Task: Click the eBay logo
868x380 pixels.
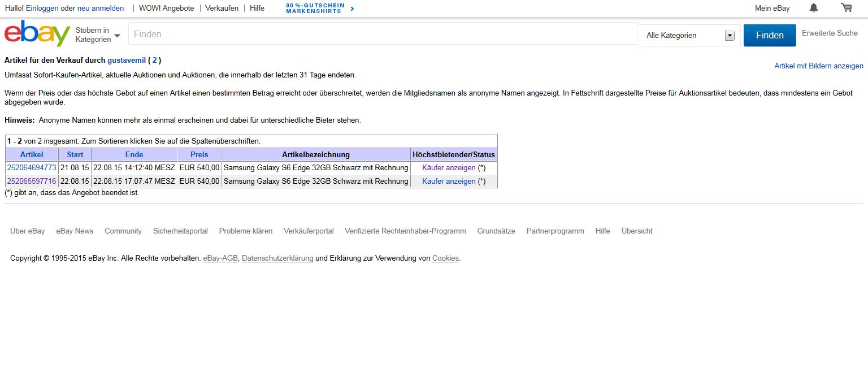Action: tap(37, 33)
